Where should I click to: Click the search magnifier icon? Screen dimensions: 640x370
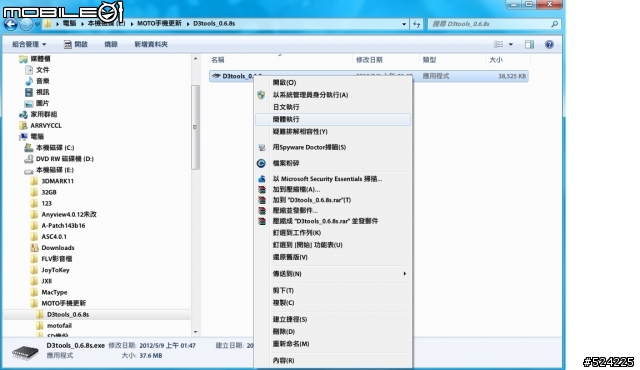(x=554, y=24)
